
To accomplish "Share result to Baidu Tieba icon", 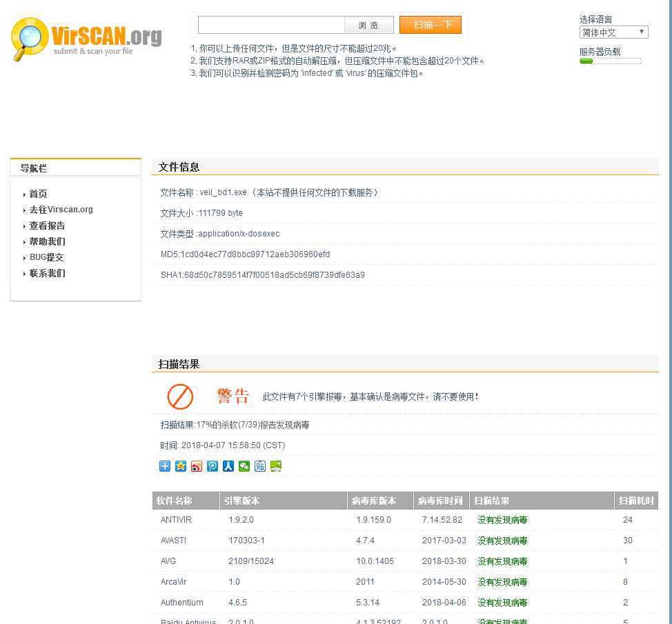I will (x=260, y=466).
